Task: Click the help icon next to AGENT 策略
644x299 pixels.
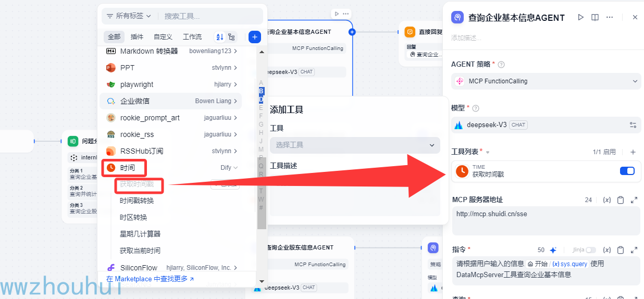Action: pyautogui.click(x=501, y=65)
